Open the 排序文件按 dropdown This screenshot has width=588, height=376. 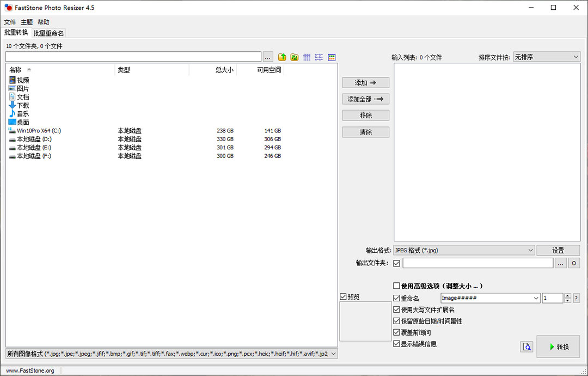pyautogui.click(x=547, y=57)
